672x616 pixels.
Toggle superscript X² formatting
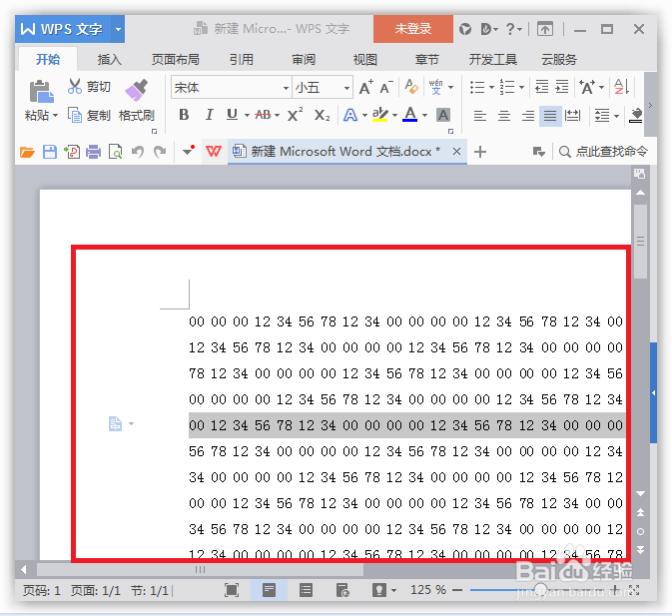(296, 115)
